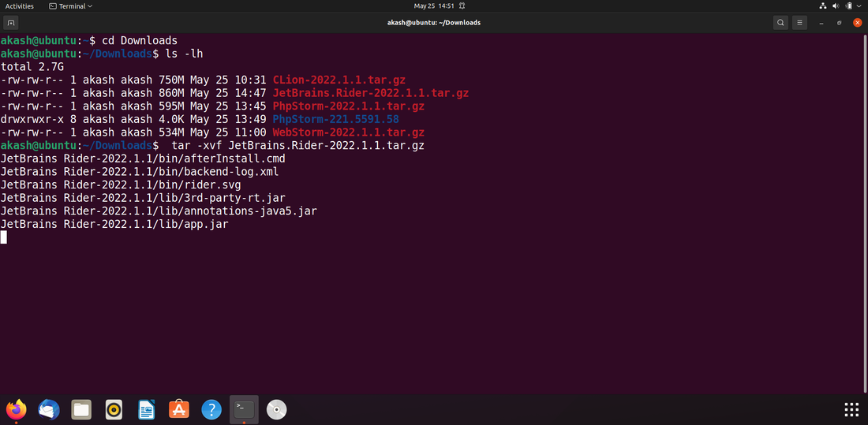
Task: Click the bin/rider.svg output line
Action: (x=121, y=185)
